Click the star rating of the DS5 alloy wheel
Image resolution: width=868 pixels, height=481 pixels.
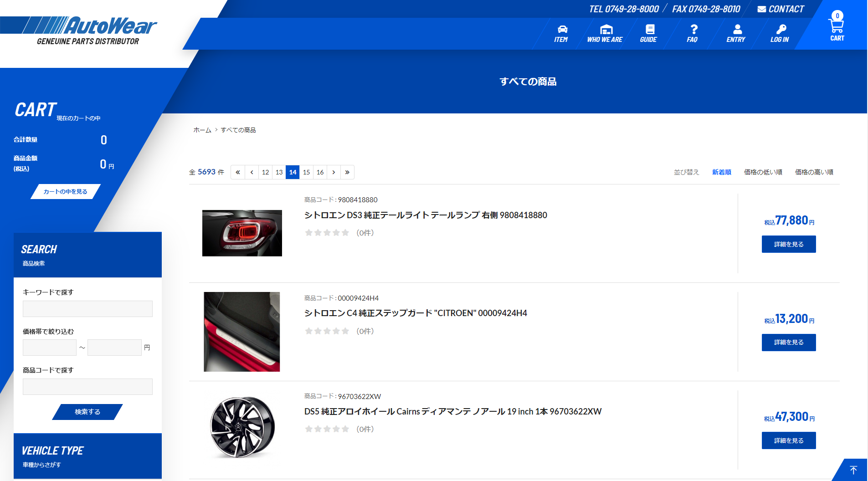tap(327, 429)
